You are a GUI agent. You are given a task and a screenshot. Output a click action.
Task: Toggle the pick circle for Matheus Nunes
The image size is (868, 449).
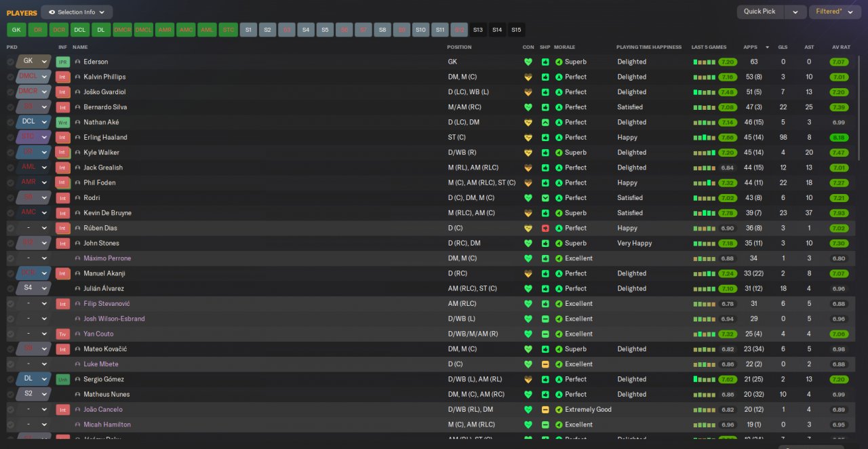click(10, 394)
